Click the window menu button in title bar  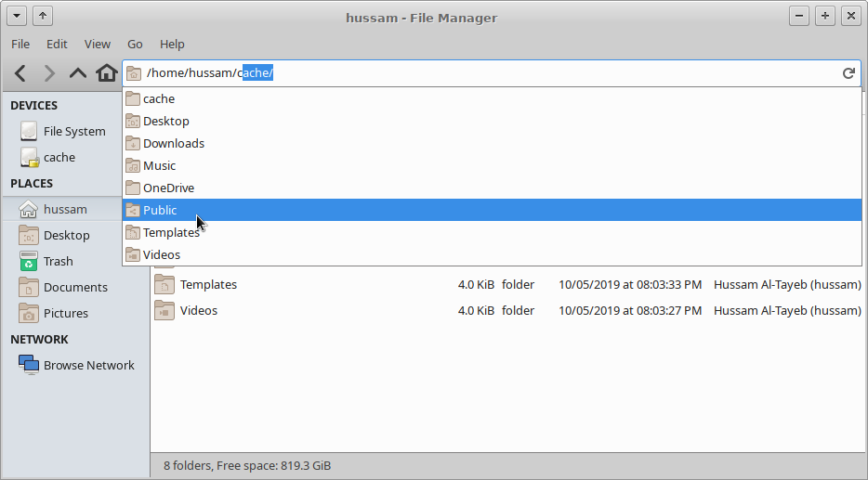click(18, 17)
